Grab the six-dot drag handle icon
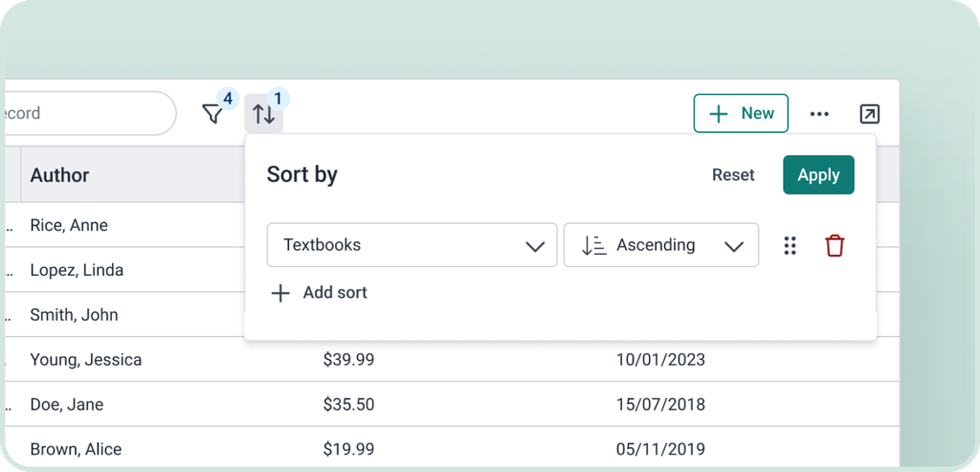Viewport: 980px width, 472px height. click(790, 245)
